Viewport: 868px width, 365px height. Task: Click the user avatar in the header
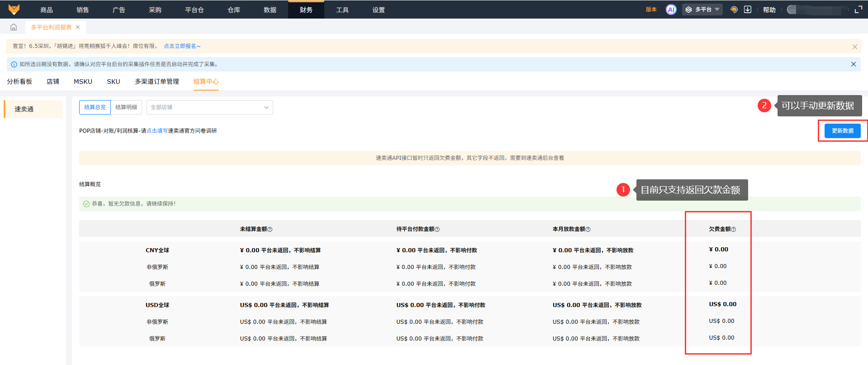(x=792, y=10)
